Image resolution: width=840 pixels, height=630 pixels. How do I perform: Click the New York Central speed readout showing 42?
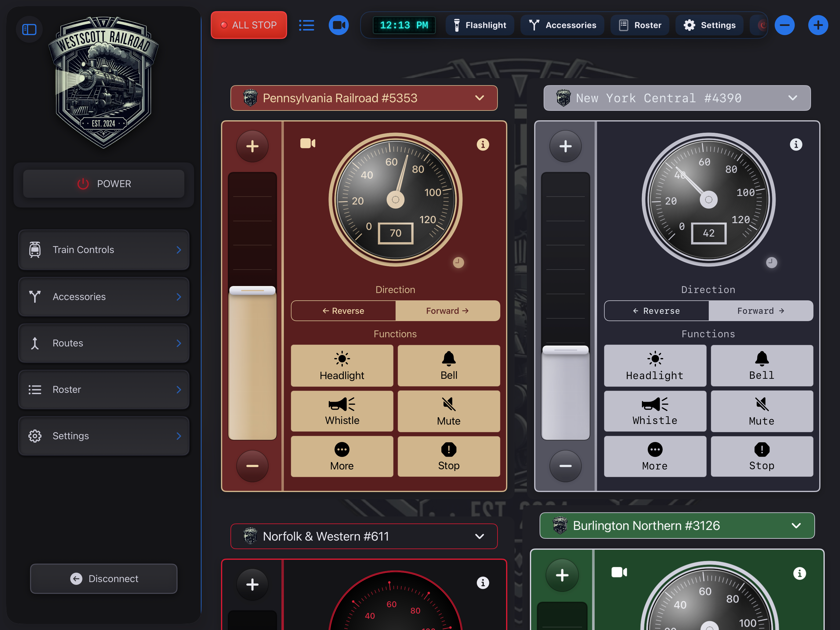tap(709, 233)
